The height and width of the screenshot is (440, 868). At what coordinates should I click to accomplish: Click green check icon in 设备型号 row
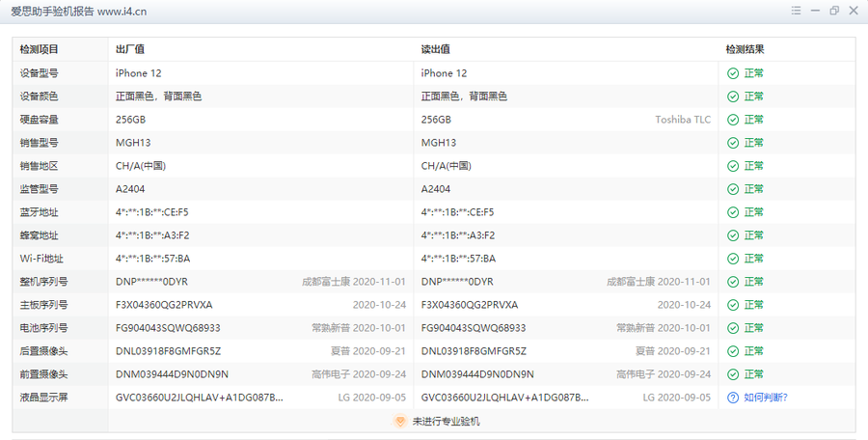click(x=733, y=73)
